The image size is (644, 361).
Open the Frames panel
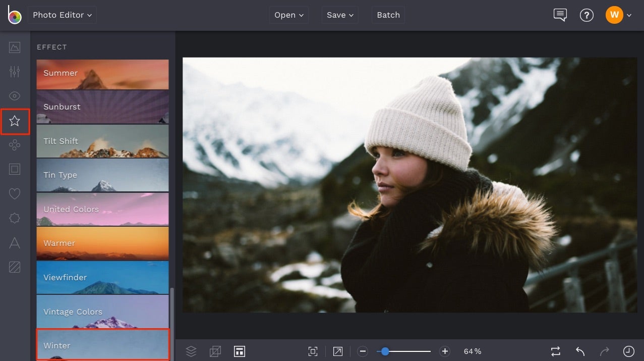[x=15, y=169]
